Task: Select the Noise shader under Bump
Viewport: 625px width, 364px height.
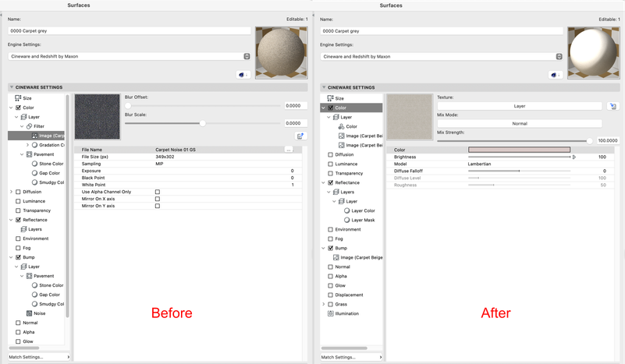Action: click(x=36, y=313)
